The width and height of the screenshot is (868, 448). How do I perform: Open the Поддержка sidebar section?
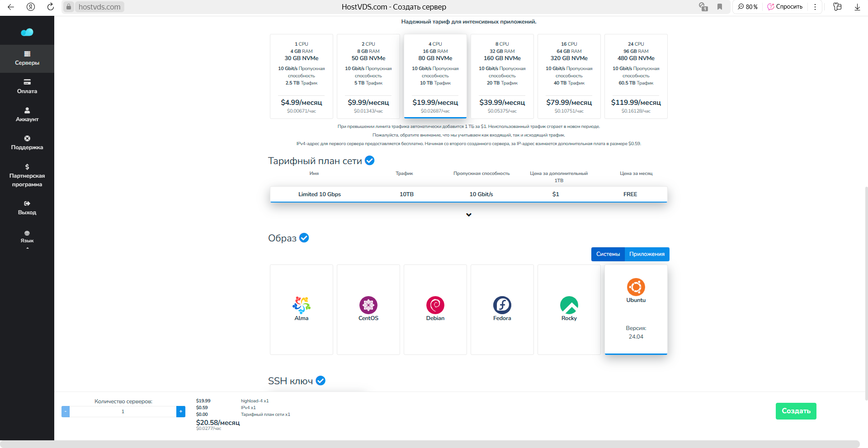pos(27,142)
